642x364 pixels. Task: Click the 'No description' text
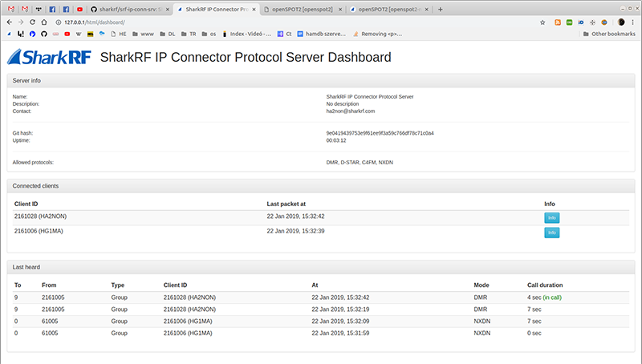point(343,104)
